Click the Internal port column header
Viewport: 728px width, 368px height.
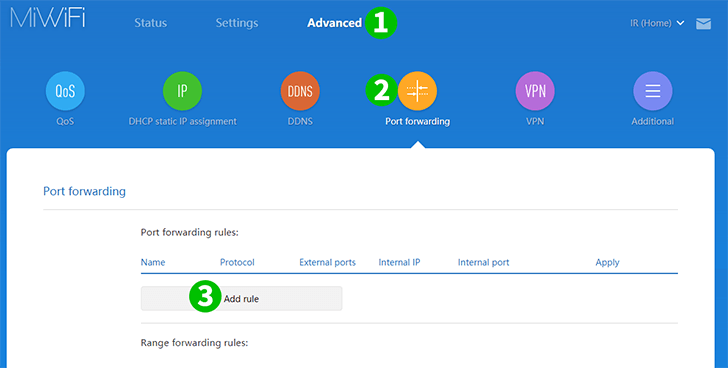tap(483, 262)
